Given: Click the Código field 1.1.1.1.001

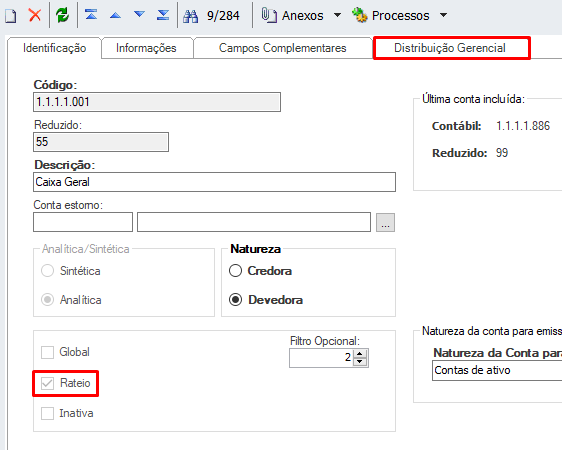Looking at the screenshot, I should [x=157, y=102].
